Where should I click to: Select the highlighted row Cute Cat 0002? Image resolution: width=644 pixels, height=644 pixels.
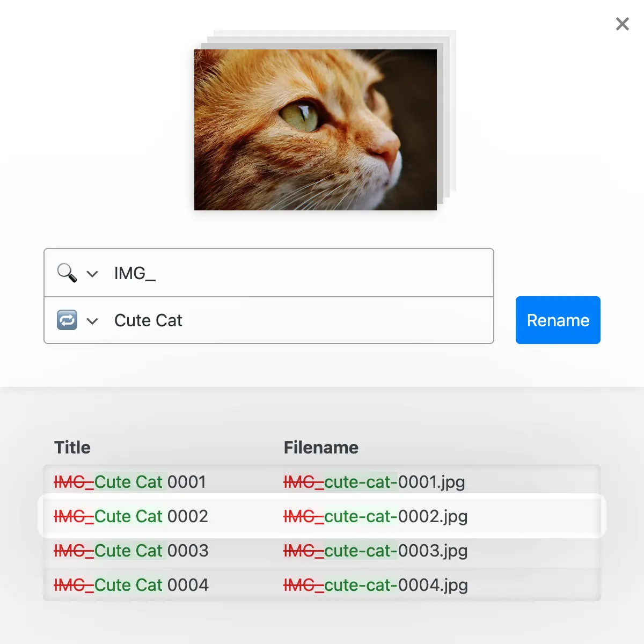point(322,516)
